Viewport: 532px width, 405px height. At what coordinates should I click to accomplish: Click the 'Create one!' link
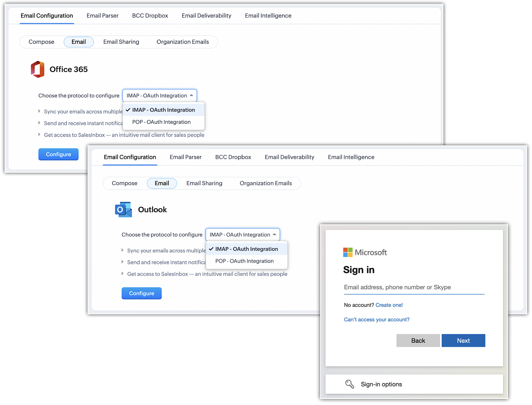(389, 305)
